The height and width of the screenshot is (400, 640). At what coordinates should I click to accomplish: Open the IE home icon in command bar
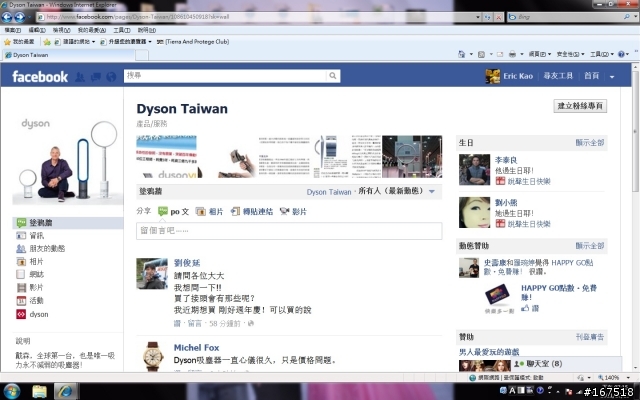tap(462, 54)
